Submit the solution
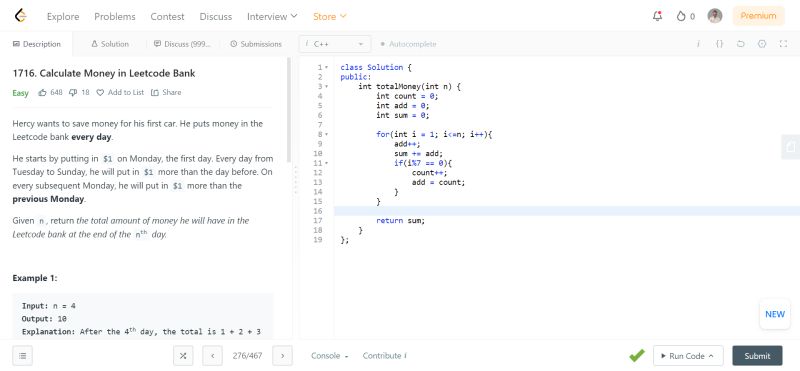 coord(757,356)
